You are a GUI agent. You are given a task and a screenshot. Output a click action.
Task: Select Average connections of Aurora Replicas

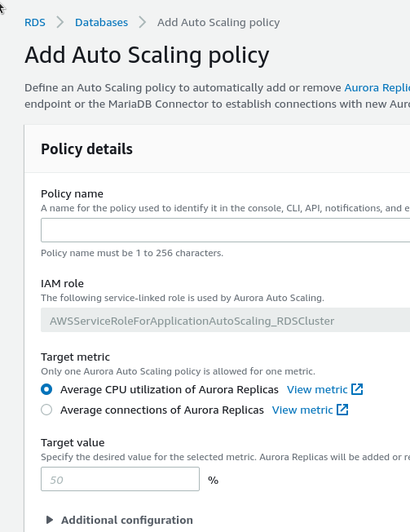click(x=46, y=410)
